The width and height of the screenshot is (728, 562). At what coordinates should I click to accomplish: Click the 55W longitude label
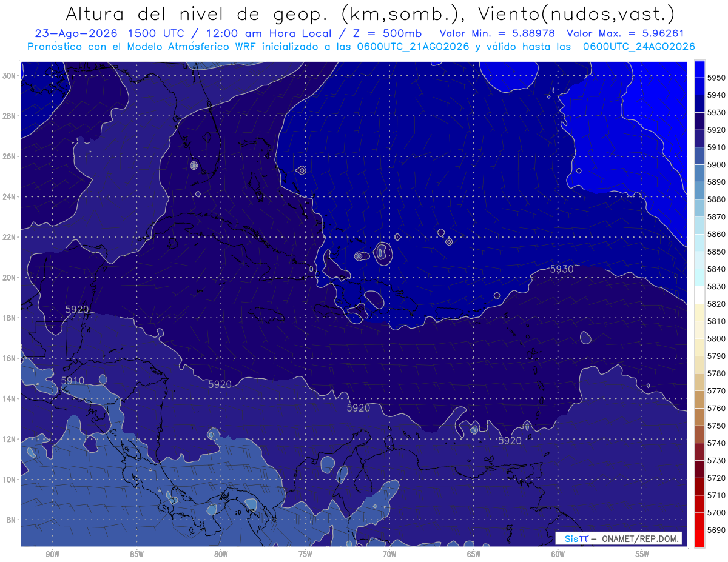click(642, 555)
